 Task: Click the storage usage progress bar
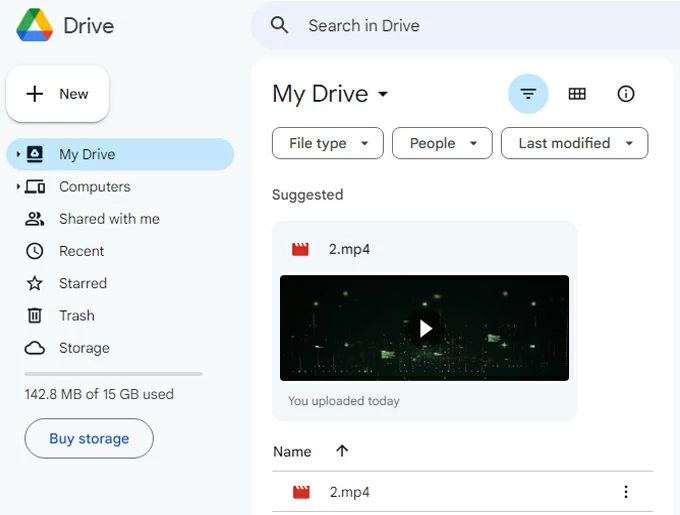click(113, 374)
